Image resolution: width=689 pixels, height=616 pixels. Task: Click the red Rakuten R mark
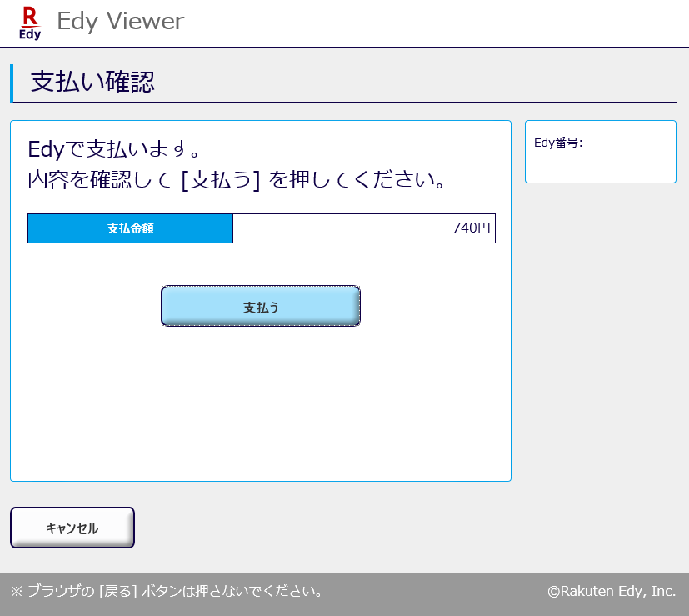(30, 15)
